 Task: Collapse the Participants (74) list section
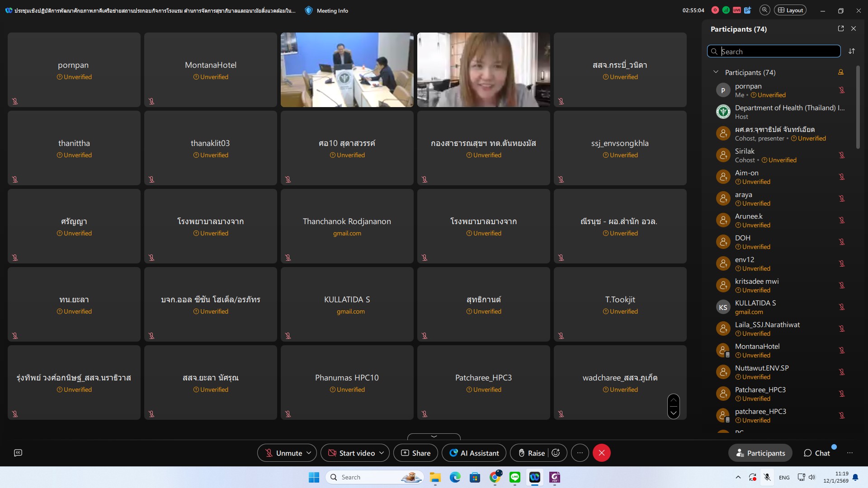click(x=716, y=72)
